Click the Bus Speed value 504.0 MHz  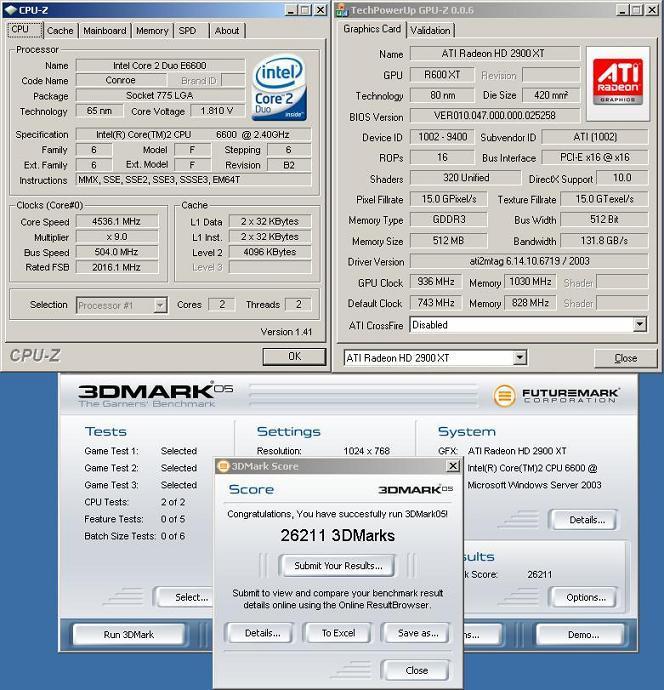pos(117,252)
